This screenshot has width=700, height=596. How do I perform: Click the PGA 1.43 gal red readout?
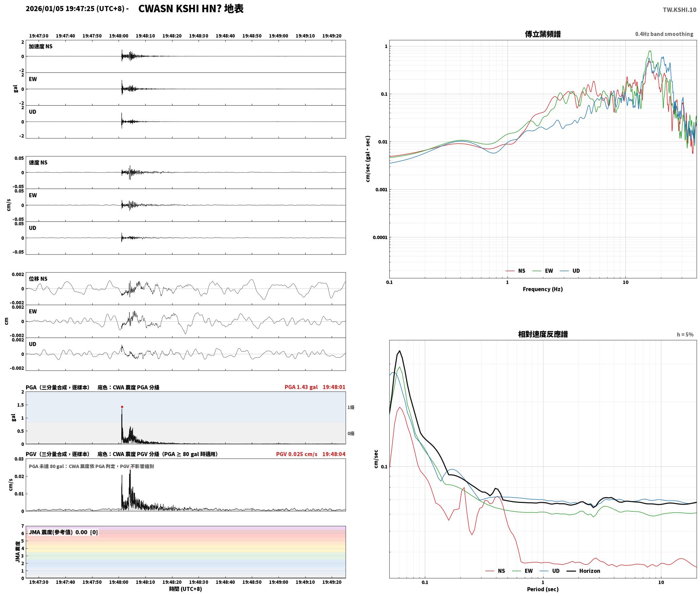[x=301, y=387]
